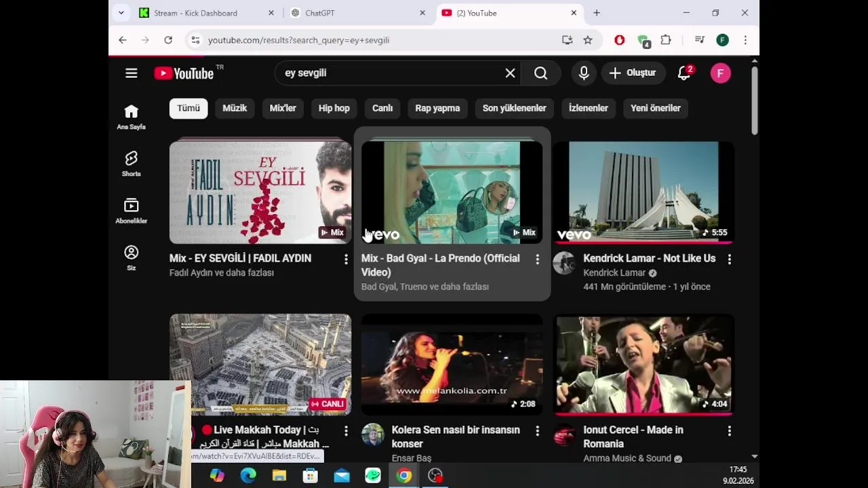Open the green shield extension icon

click(x=644, y=41)
